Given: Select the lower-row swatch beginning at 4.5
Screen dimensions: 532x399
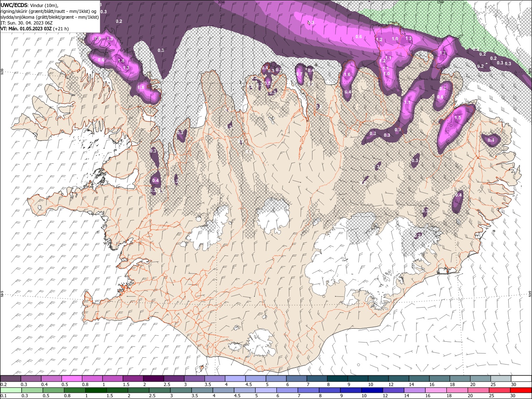Looking at the screenshot, I should click(x=244, y=390).
